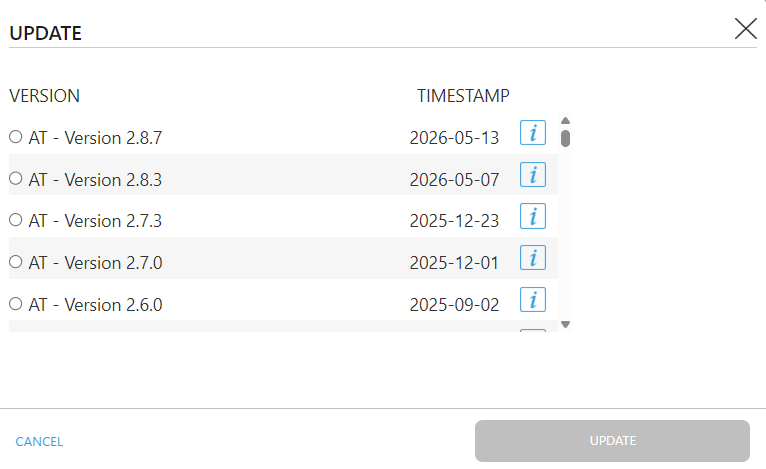Click the version list scroll down arrow
This screenshot has height=469, width=766.
point(565,324)
